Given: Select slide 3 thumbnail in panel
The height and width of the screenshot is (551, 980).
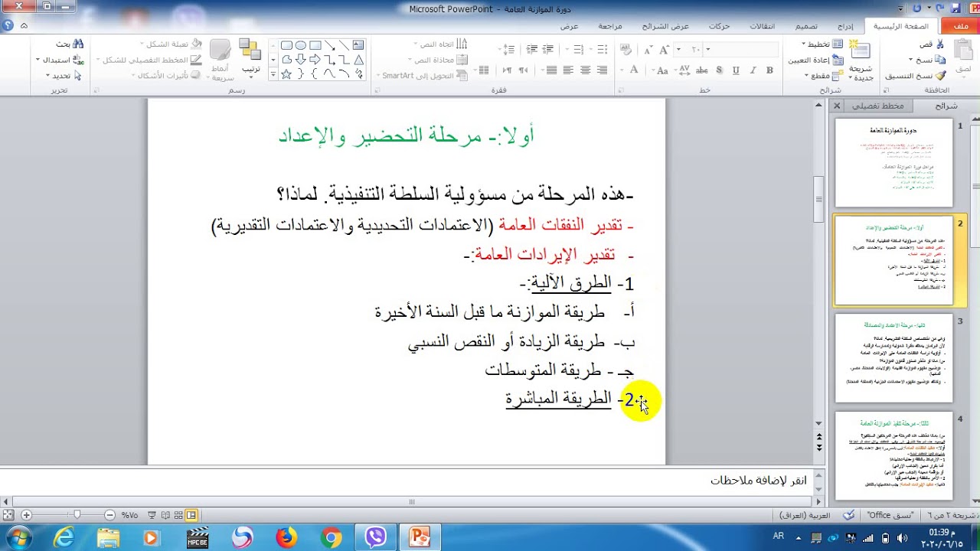Looking at the screenshot, I should click(x=893, y=358).
